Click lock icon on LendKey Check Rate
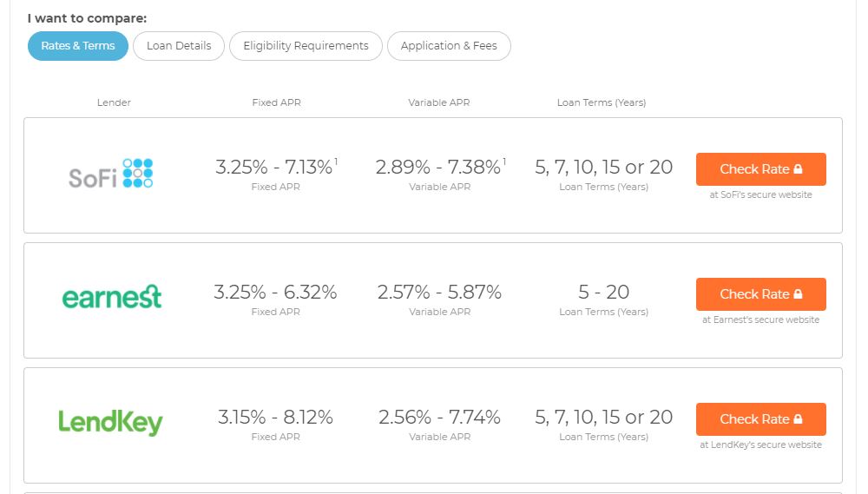 798,419
